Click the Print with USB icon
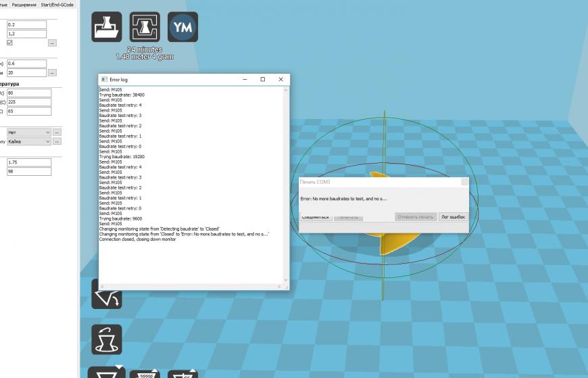The height and width of the screenshot is (378, 588). click(145, 26)
